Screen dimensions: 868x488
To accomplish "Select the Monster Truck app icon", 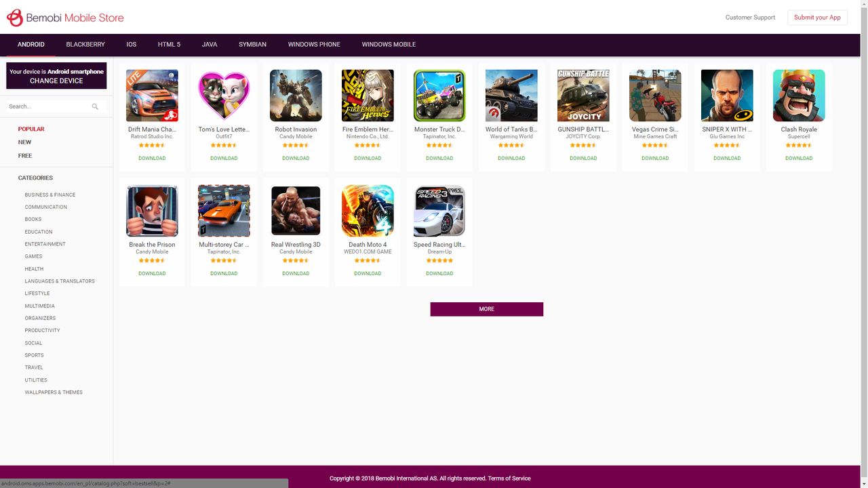I will (x=439, y=96).
